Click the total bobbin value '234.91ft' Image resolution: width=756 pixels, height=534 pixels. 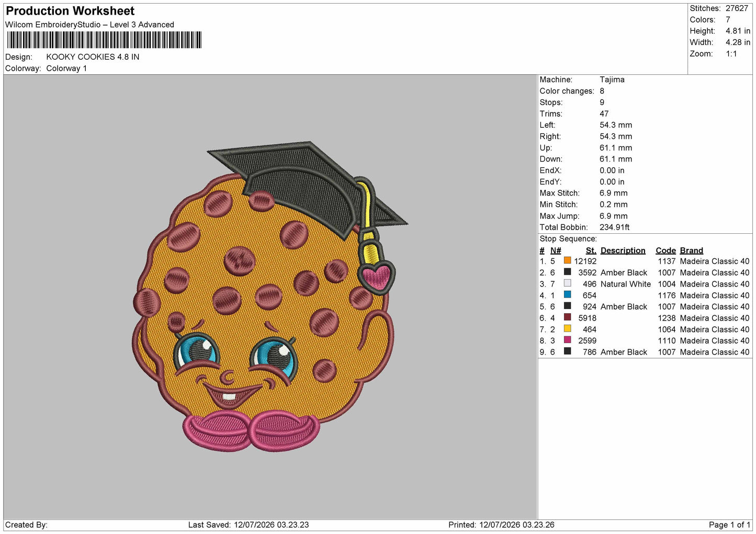615,228
